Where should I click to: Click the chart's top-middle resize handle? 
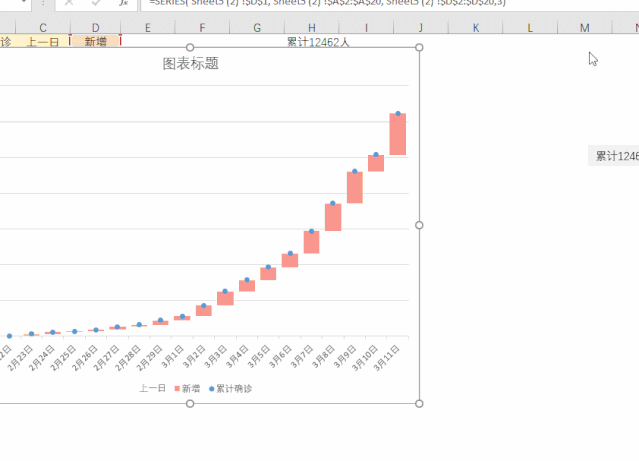click(191, 48)
